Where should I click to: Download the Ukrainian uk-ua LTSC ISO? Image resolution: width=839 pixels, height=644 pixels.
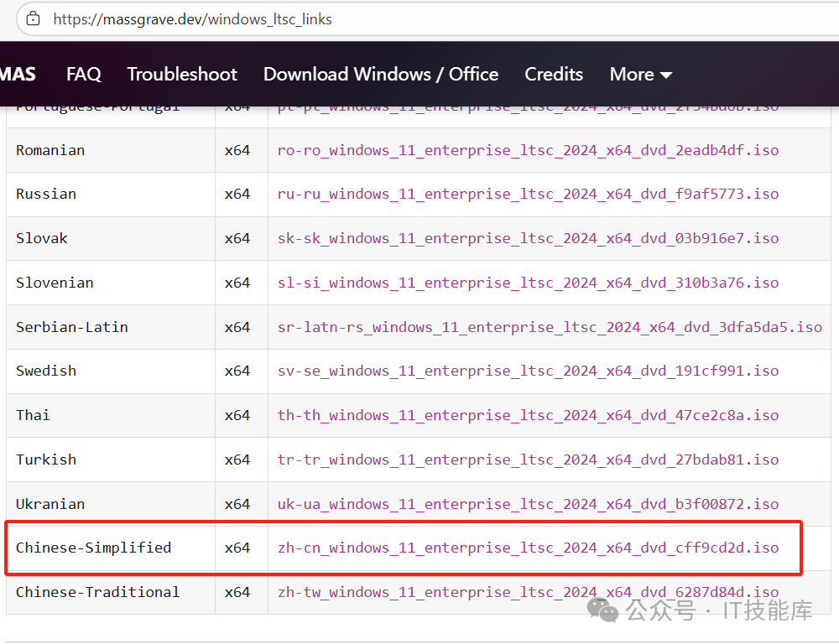pos(528,504)
